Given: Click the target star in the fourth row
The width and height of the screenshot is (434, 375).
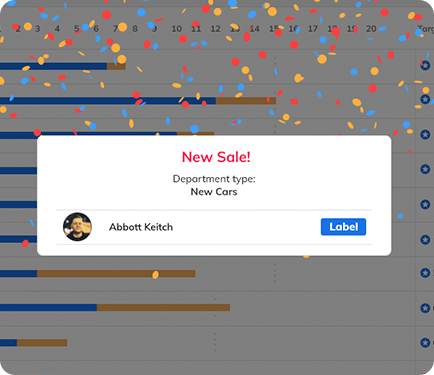Looking at the screenshot, I should click(x=425, y=169).
